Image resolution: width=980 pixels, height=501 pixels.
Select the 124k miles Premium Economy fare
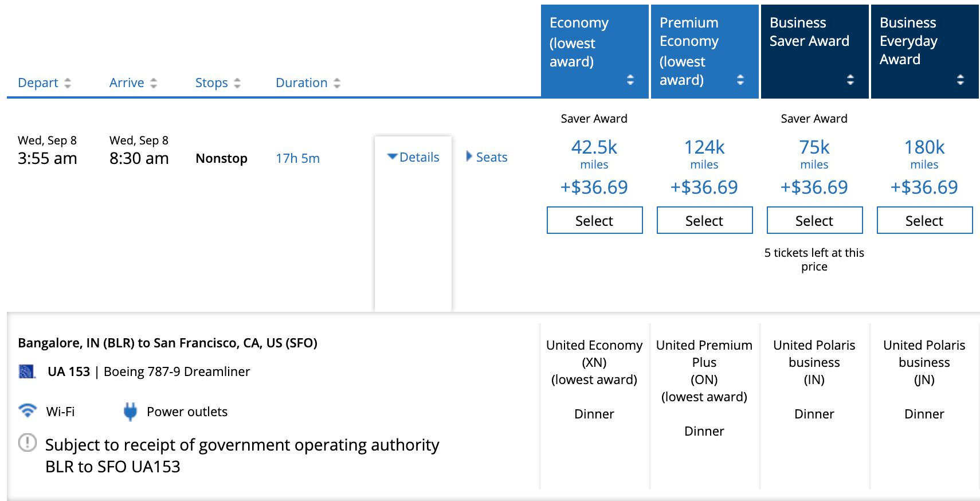coord(704,221)
